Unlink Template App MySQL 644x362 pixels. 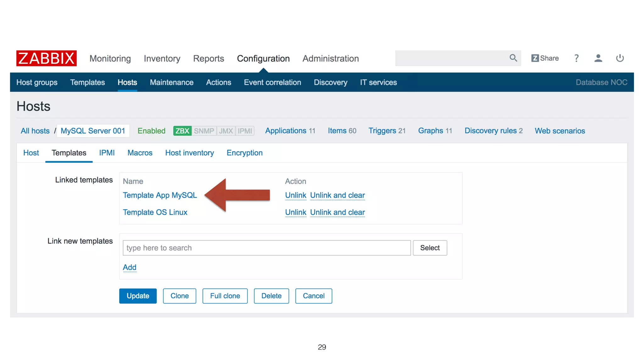tap(295, 195)
